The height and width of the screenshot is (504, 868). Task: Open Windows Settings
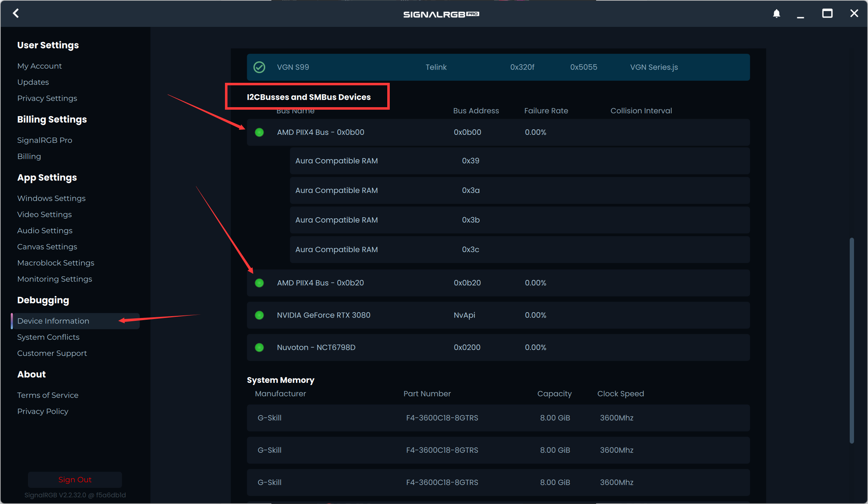pos(51,198)
